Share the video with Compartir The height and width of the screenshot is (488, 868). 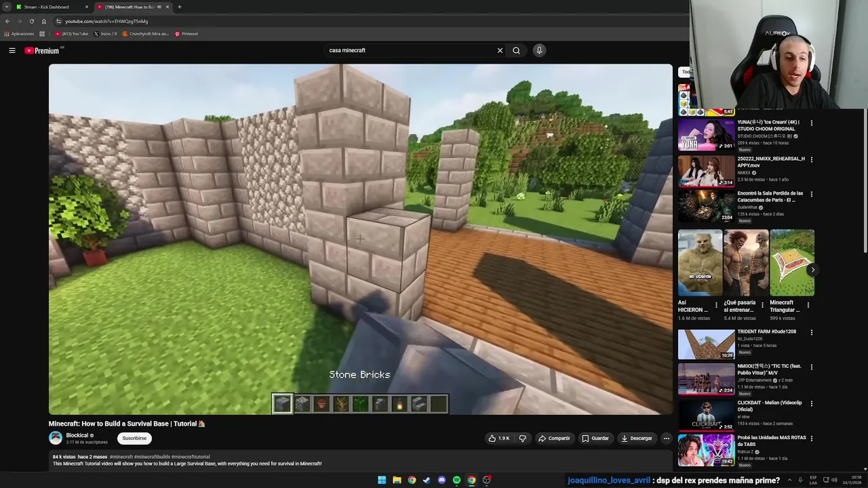click(555, 439)
